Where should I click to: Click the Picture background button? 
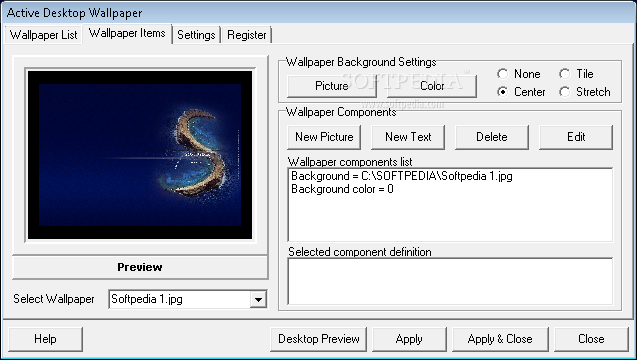coord(332,86)
